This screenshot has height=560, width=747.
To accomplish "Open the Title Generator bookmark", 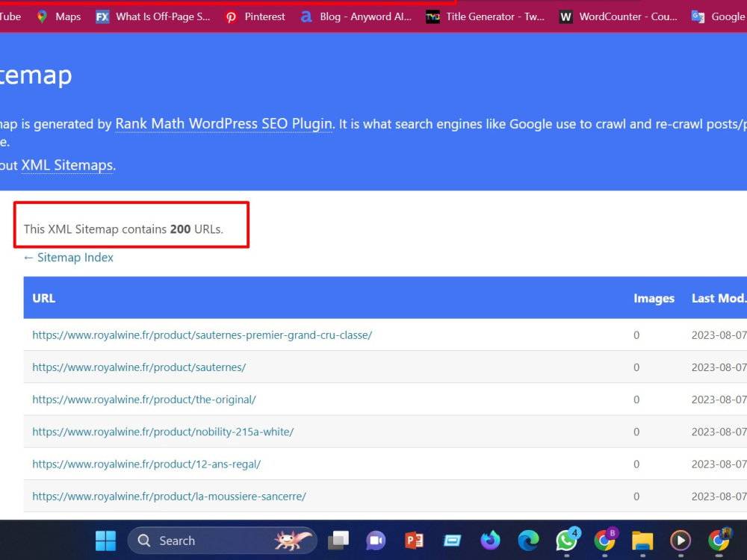I will pyautogui.click(x=485, y=16).
